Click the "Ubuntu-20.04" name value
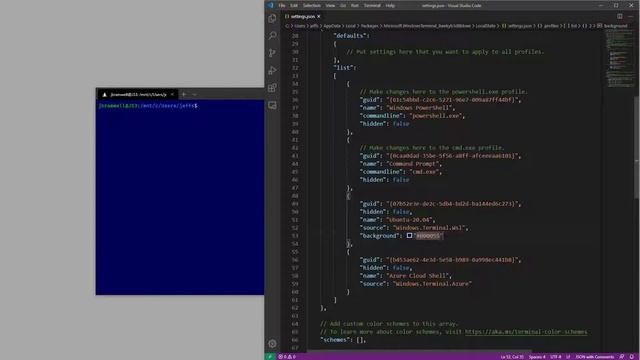The image size is (640, 360). 409,220
